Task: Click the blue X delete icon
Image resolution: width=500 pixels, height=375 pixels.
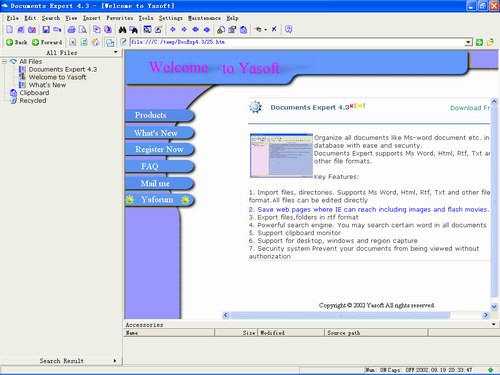Action: tap(274, 29)
